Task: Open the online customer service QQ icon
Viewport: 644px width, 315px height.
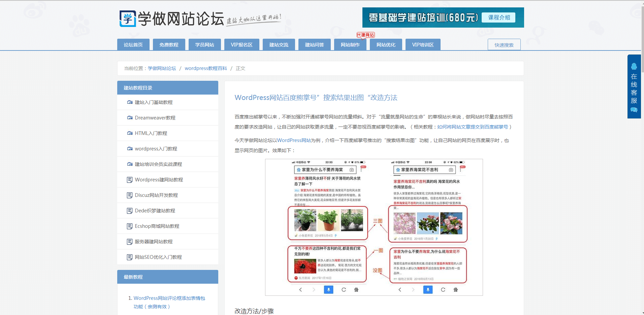Action: [634, 66]
